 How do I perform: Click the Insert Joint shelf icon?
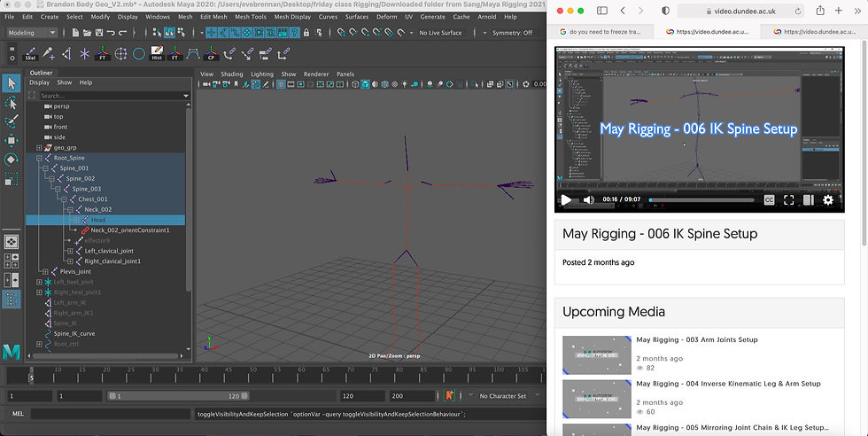[x=49, y=53]
